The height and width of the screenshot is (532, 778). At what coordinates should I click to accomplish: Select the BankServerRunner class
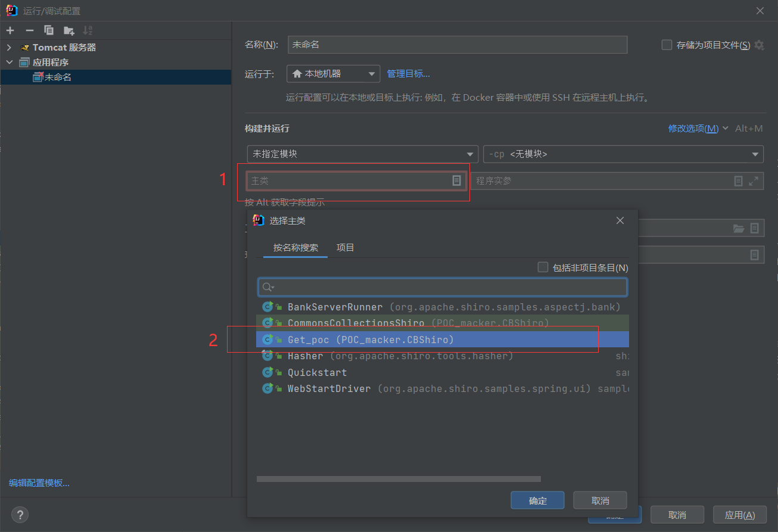click(x=443, y=307)
